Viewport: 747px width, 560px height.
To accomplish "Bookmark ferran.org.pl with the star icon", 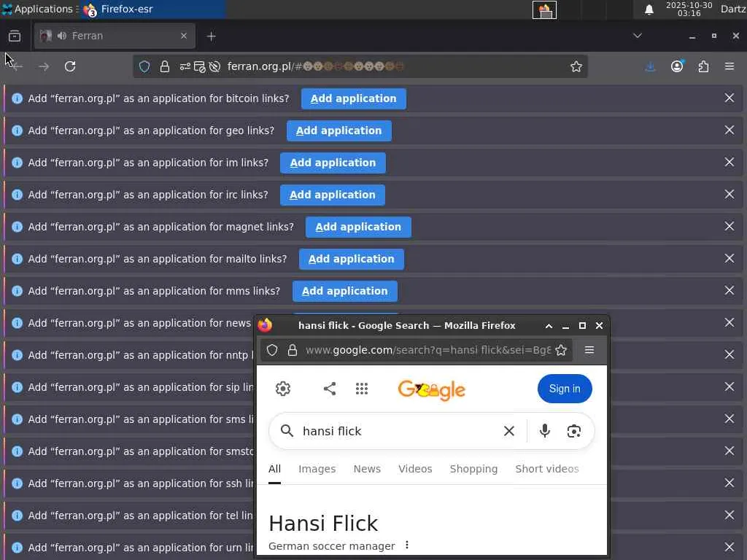I will pyautogui.click(x=576, y=66).
